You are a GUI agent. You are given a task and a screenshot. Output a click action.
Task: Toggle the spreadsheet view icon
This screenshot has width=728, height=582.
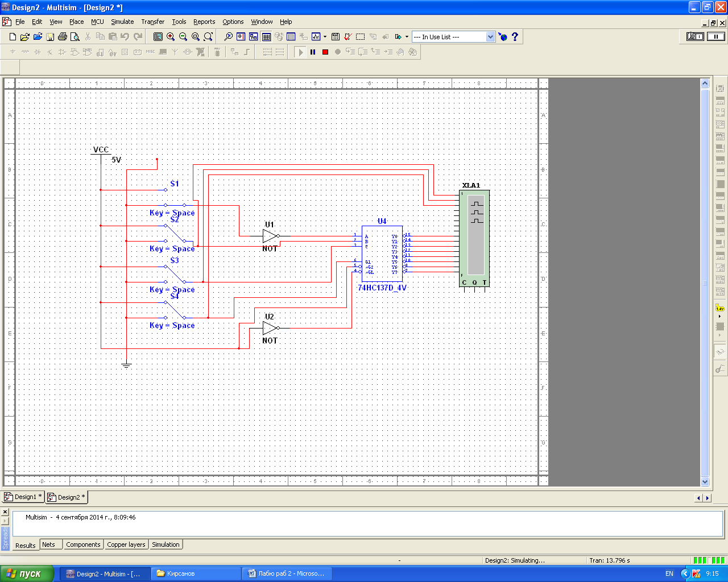[266, 37]
